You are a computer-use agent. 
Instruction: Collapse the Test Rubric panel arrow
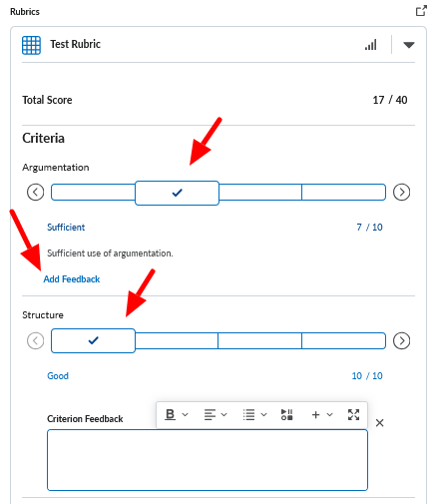pyautogui.click(x=409, y=45)
